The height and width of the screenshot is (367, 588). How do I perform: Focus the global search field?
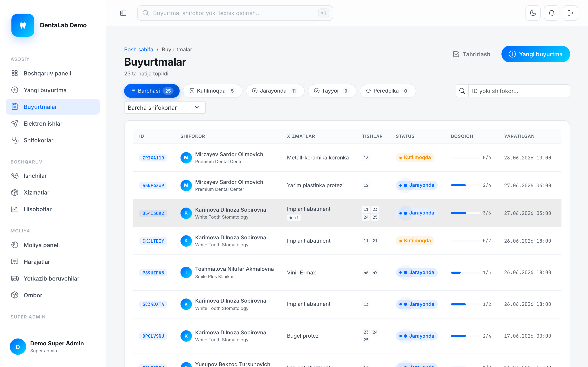point(235,13)
